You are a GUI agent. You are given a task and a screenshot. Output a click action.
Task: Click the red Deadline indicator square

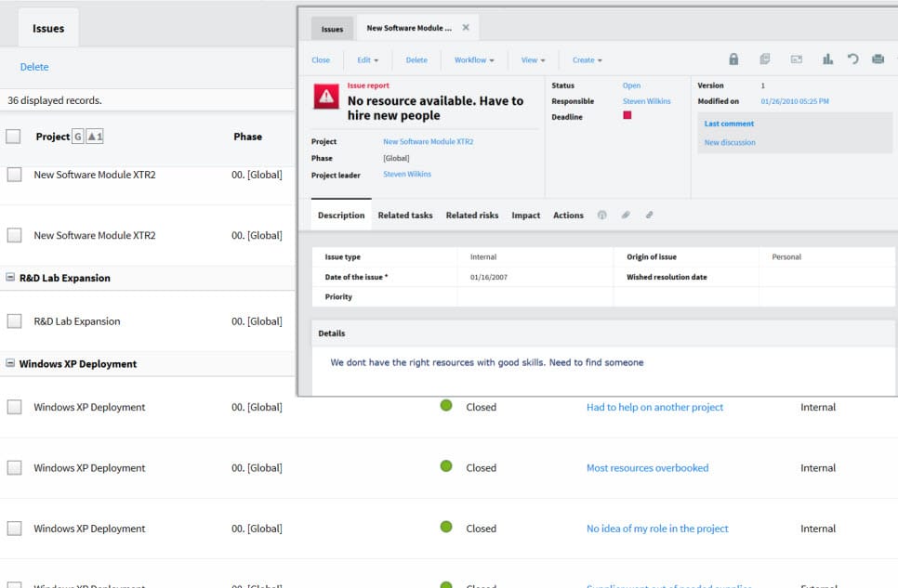pyautogui.click(x=627, y=116)
